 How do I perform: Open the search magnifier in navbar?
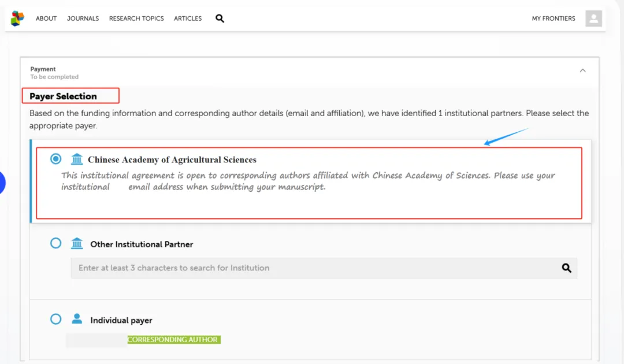tap(220, 18)
